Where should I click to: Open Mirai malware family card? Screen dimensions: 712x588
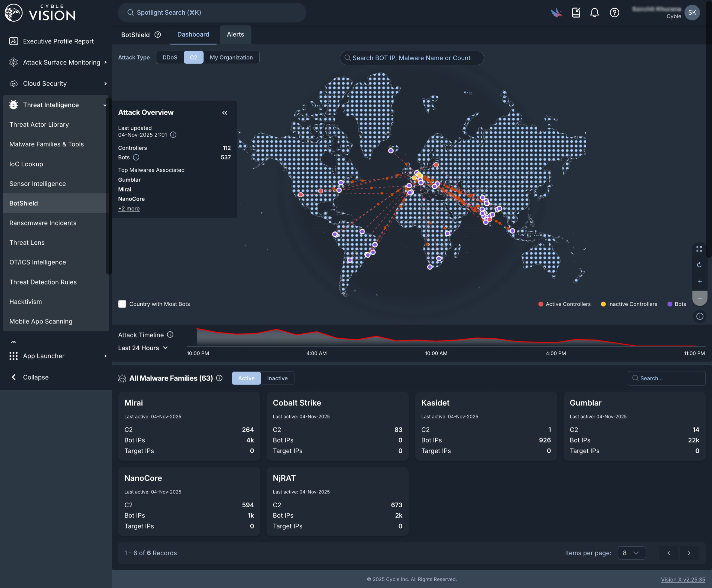point(189,426)
